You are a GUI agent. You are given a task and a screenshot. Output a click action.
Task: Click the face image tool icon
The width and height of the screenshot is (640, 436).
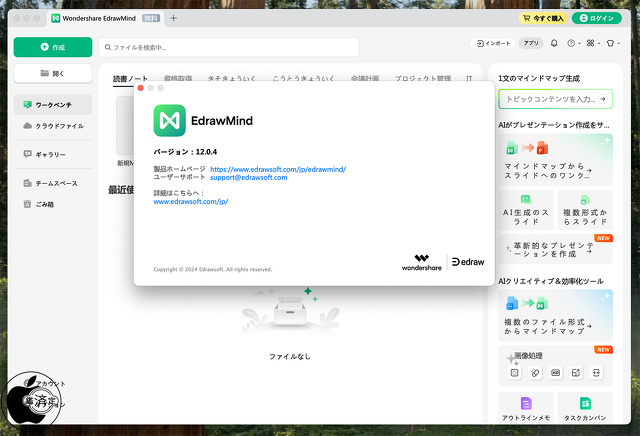tap(596, 373)
